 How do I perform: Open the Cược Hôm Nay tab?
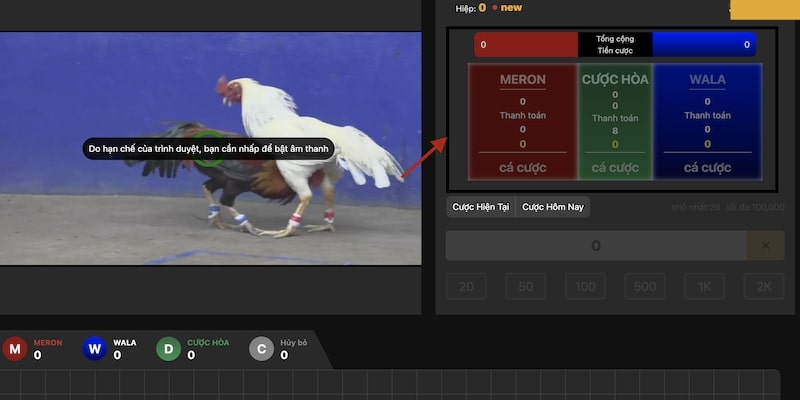[x=553, y=207]
